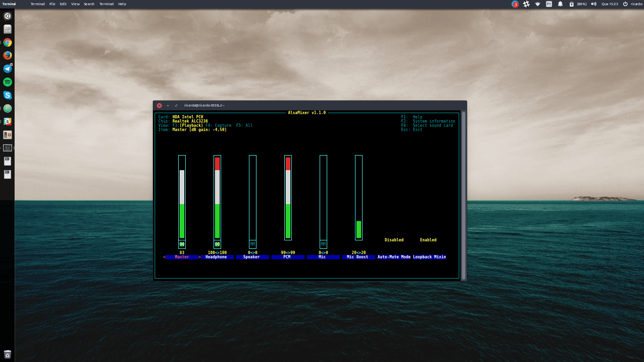This screenshot has height=362, width=644.
Task: Open the Search menu
Action: click(89, 4)
